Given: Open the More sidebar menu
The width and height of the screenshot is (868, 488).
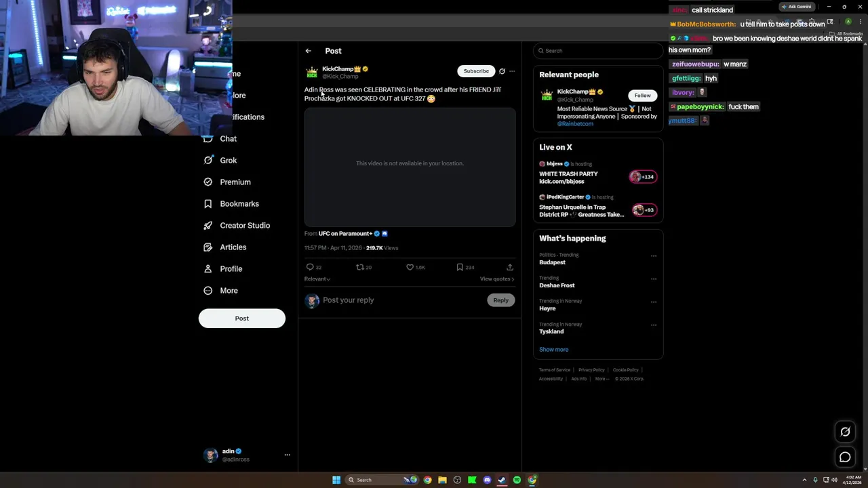Looking at the screenshot, I should pos(229,290).
